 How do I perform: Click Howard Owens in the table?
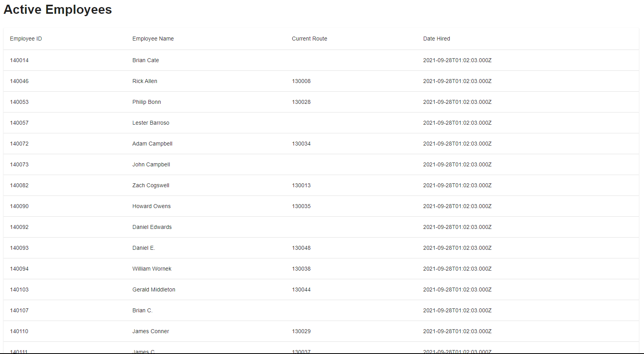pos(151,206)
